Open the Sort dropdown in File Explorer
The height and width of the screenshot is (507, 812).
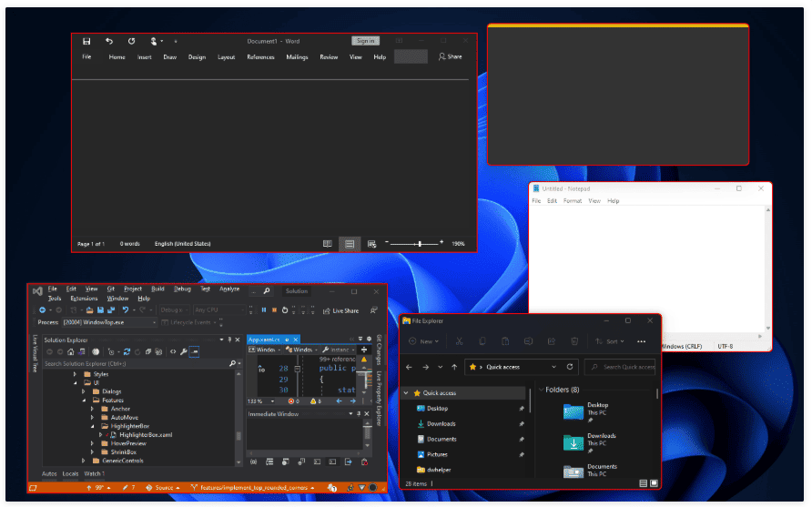610,342
